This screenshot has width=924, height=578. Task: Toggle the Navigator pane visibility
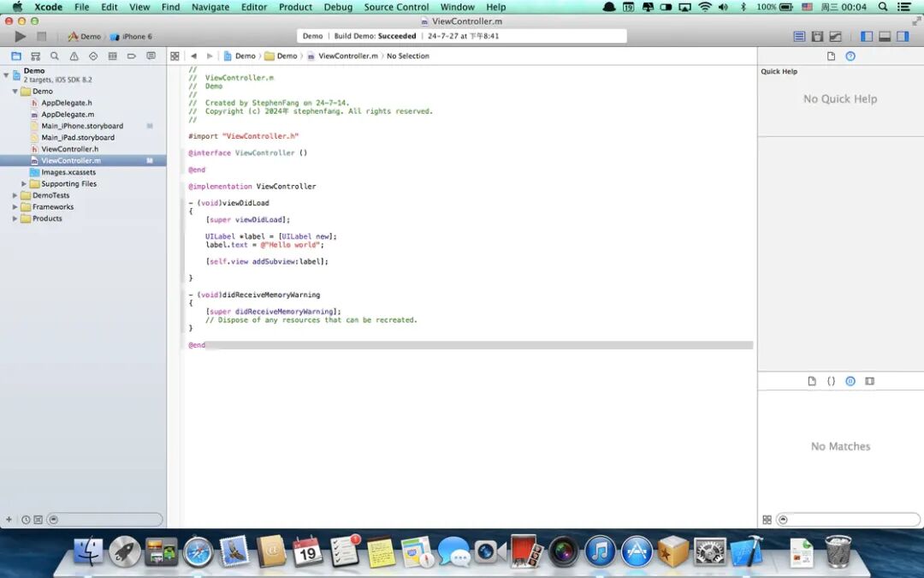(867, 37)
